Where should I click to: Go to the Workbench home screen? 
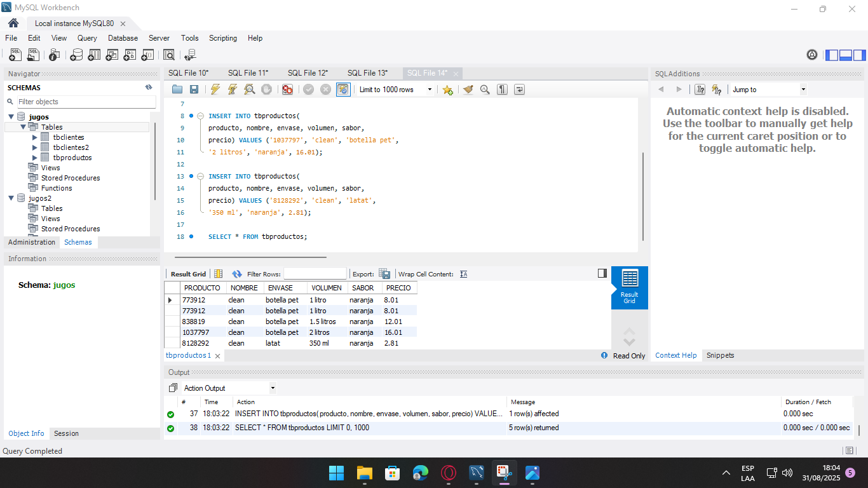click(13, 23)
